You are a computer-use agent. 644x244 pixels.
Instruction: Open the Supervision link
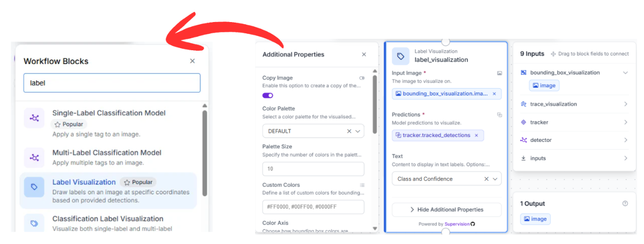tap(457, 224)
